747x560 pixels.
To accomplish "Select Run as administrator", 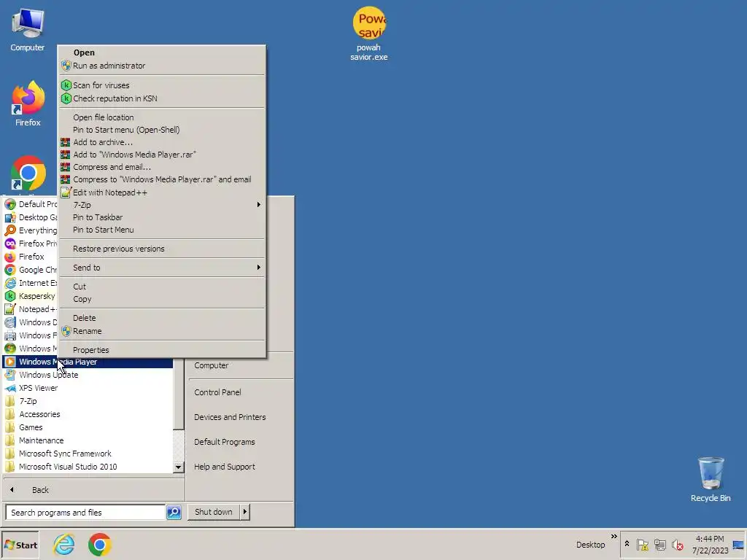I will (162, 66).
